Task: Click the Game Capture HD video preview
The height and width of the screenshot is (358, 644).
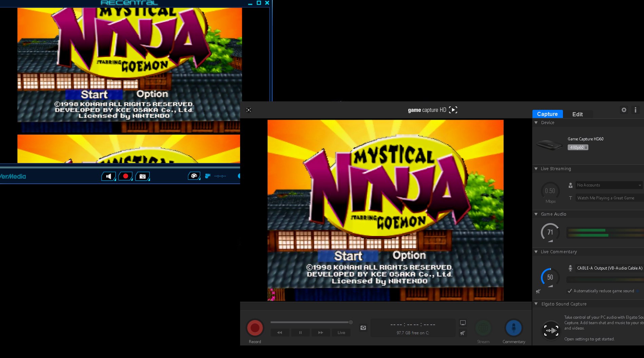Action: 386,210
